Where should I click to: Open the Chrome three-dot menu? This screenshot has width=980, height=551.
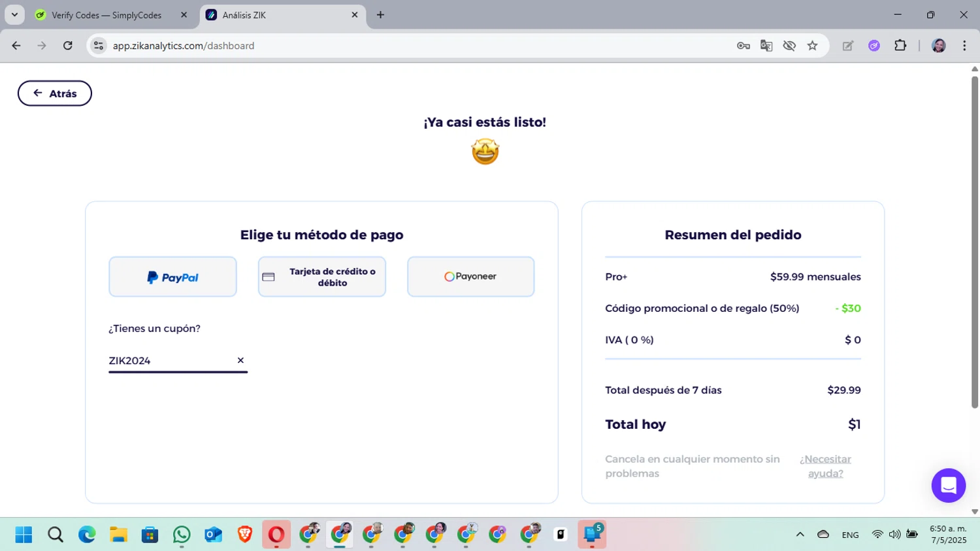pyautogui.click(x=964, y=46)
